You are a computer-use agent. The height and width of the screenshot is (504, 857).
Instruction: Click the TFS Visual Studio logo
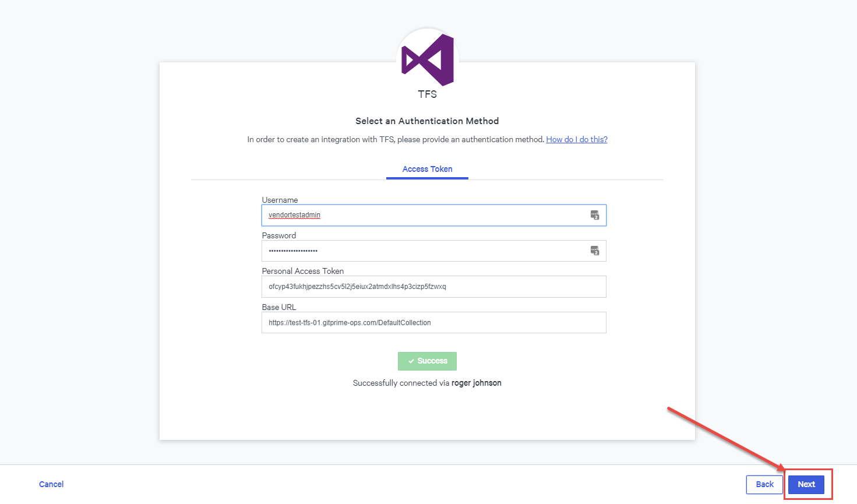click(428, 60)
